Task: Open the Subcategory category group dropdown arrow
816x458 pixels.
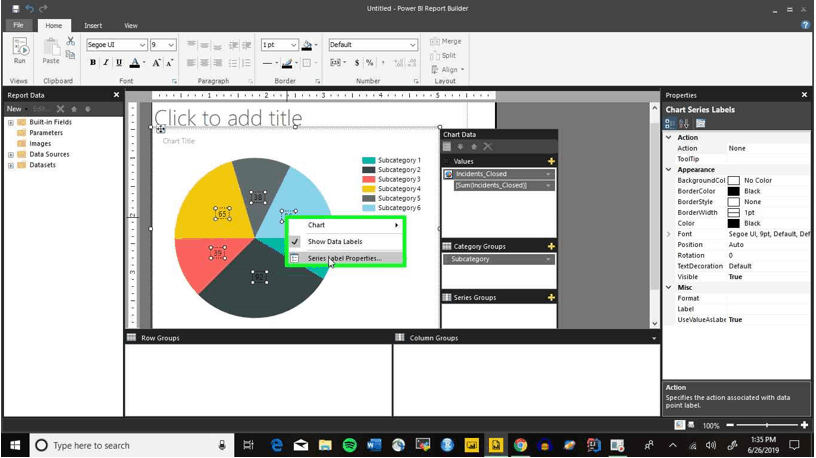Action: (548, 259)
